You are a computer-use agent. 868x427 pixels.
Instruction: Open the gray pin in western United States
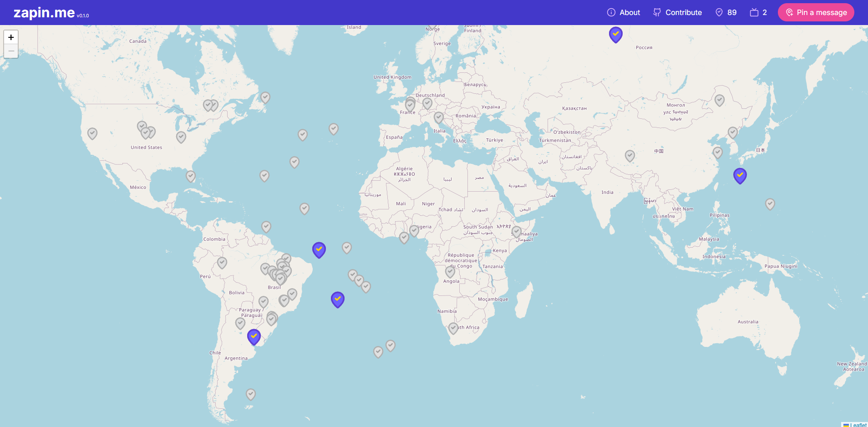[x=92, y=133]
